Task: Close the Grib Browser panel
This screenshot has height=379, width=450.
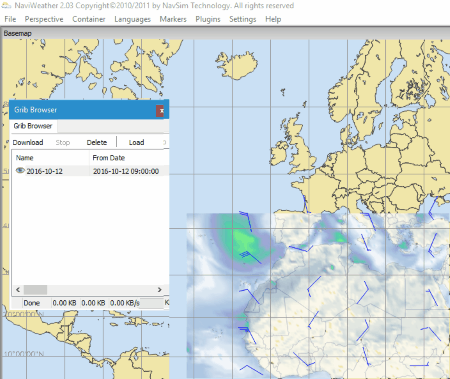Action: click(161, 110)
